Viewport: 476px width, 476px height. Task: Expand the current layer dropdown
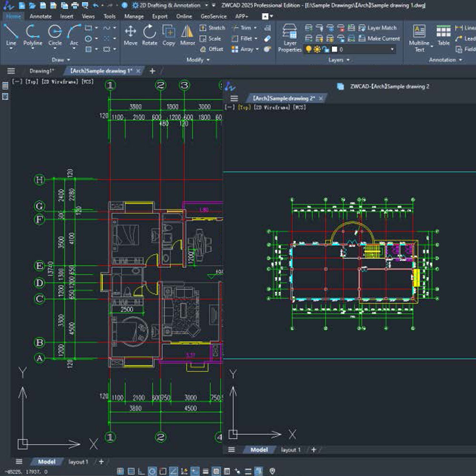point(392,49)
